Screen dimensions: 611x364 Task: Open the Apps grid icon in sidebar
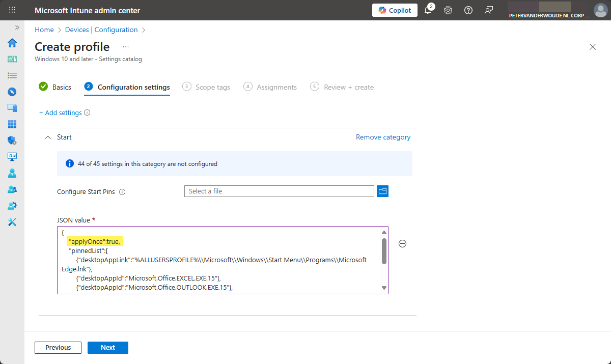[x=12, y=124]
